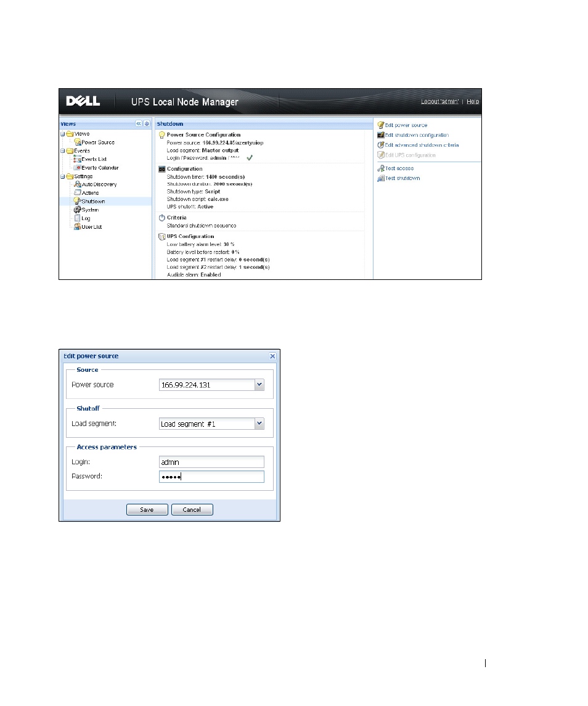Click the Edit shutdown configuration icon
This screenshot has width=588, height=706.
381,135
